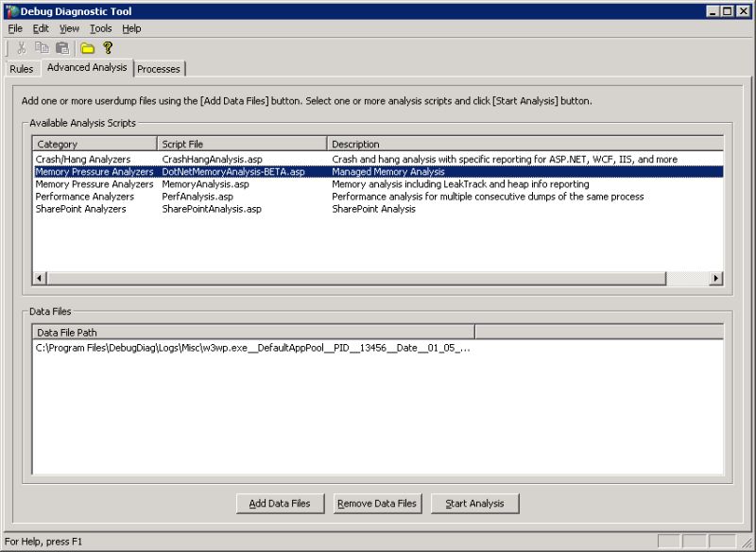Open the Help menu
The height and width of the screenshot is (552, 756).
[131, 28]
